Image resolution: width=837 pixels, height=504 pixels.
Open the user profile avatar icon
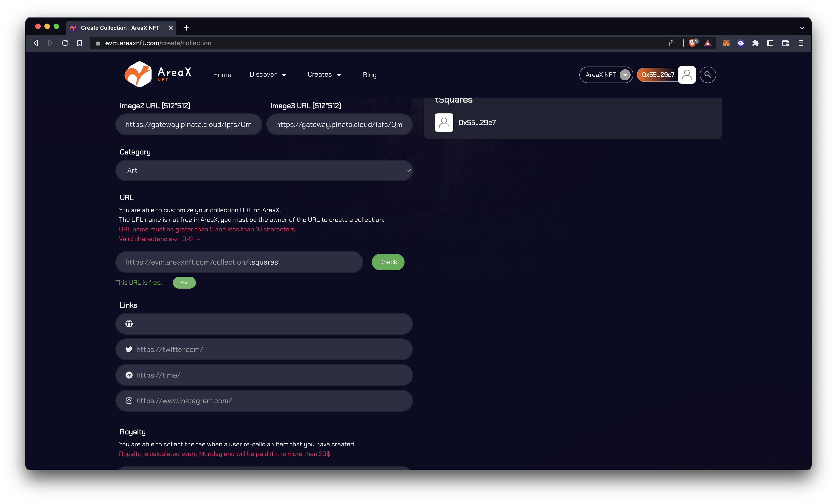coord(686,75)
